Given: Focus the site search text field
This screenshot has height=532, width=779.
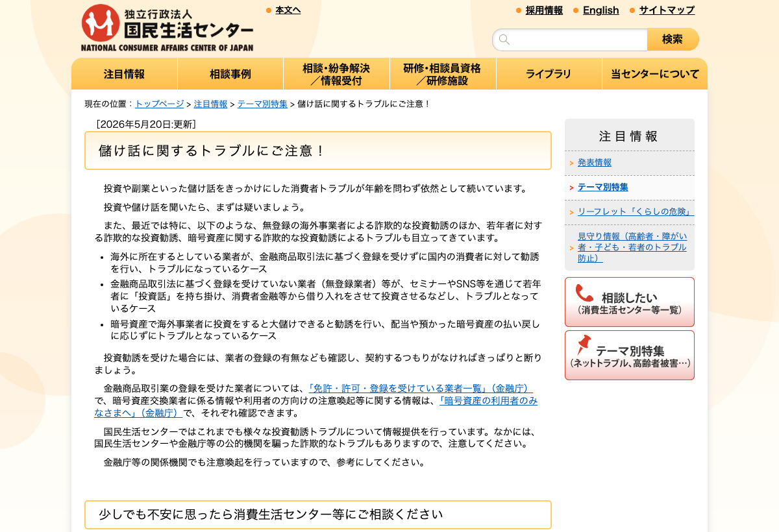Looking at the screenshot, I should [x=570, y=40].
